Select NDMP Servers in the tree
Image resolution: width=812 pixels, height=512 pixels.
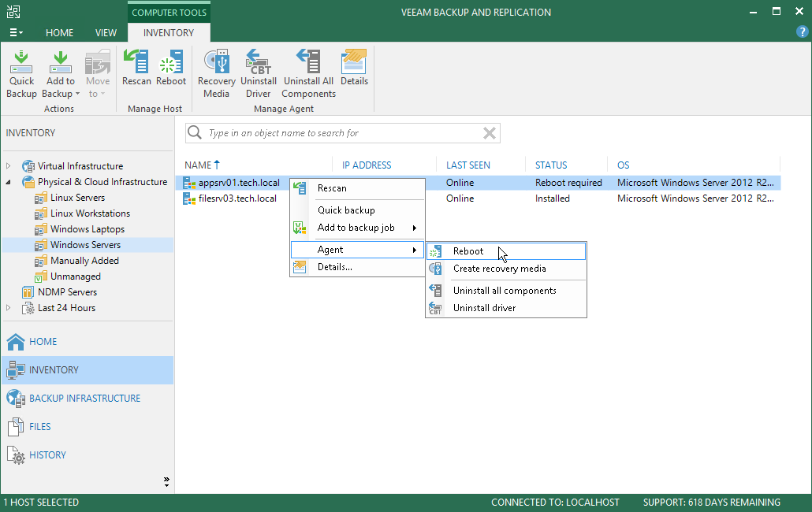click(67, 292)
